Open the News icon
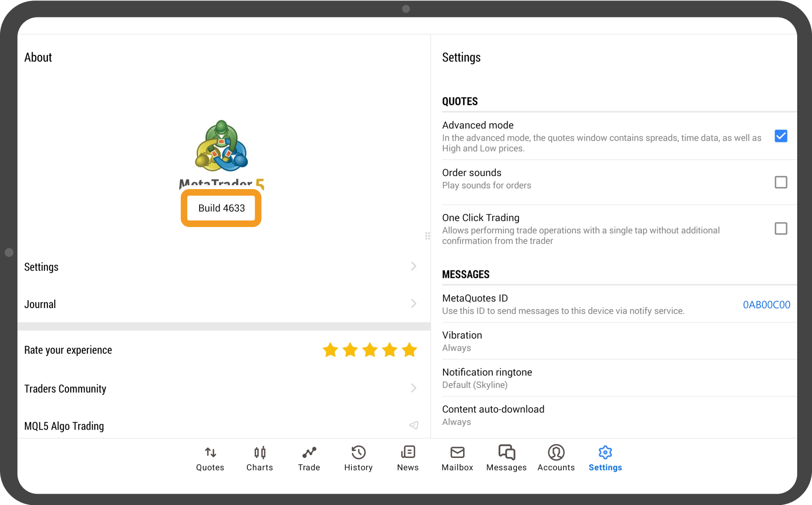The width and height of the screenshot is (812, 505). point(408,452)
